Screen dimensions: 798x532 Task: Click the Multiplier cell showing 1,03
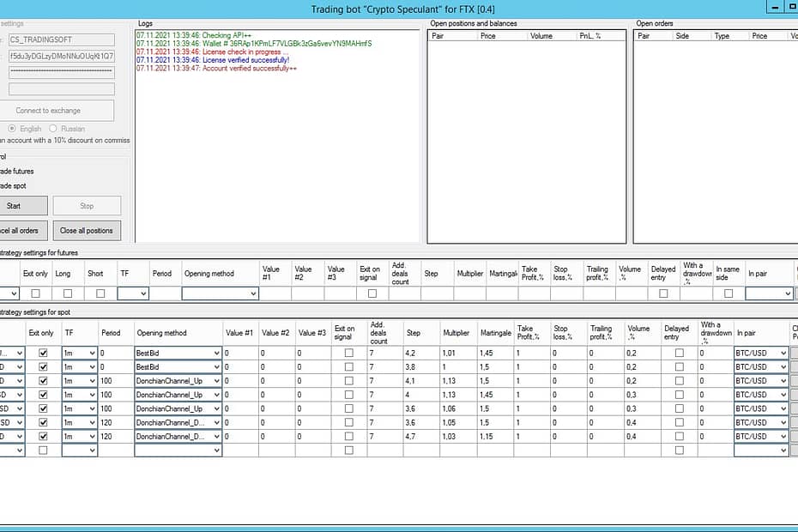[x=458, y=436]
